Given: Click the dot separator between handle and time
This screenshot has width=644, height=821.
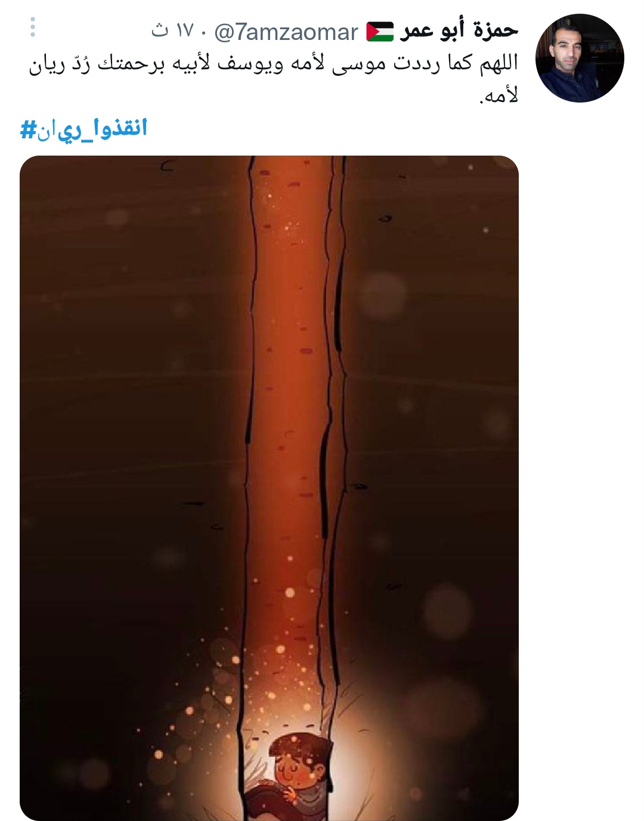Looking at the screenshot, I should 203,32.
